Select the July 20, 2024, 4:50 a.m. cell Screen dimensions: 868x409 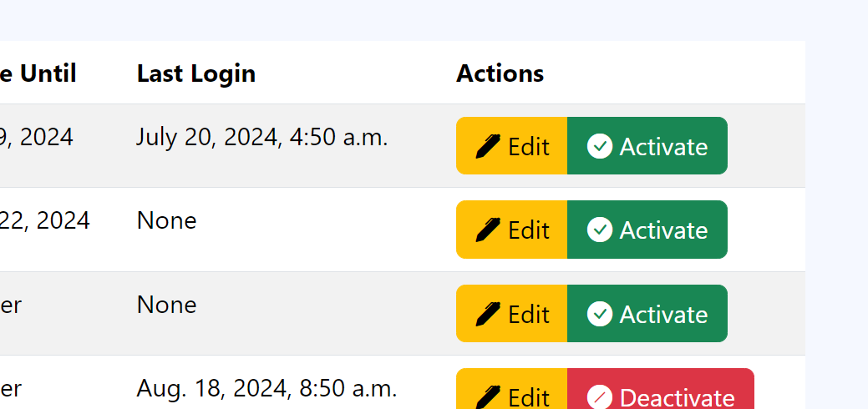point(261,137)
